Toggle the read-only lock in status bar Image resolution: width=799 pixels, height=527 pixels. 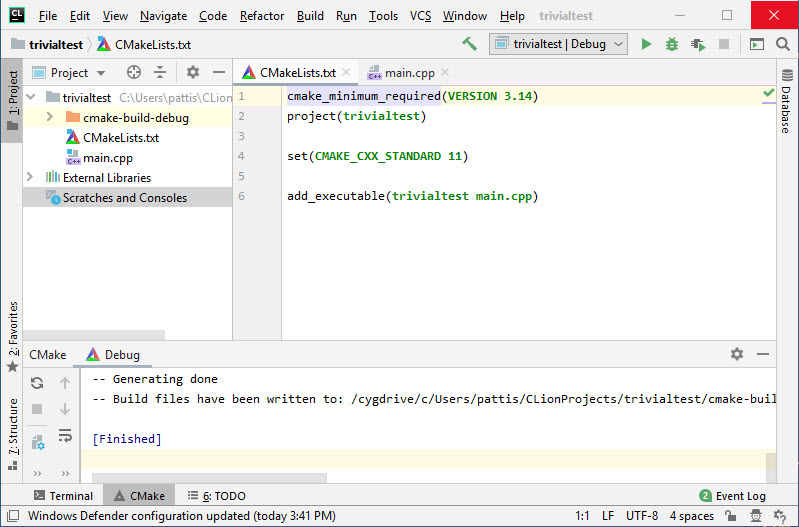pos(731,516)
